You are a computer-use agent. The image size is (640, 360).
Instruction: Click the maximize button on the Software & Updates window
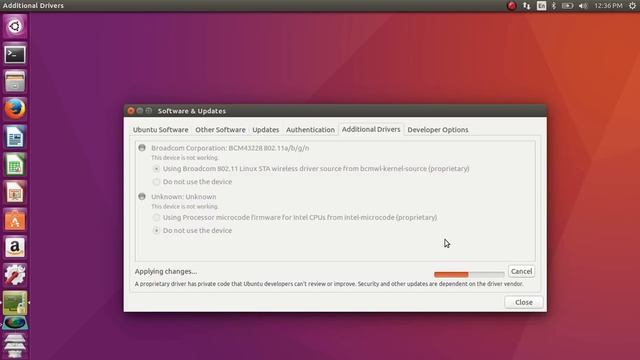pyautogui.click(x=149, y=111)
